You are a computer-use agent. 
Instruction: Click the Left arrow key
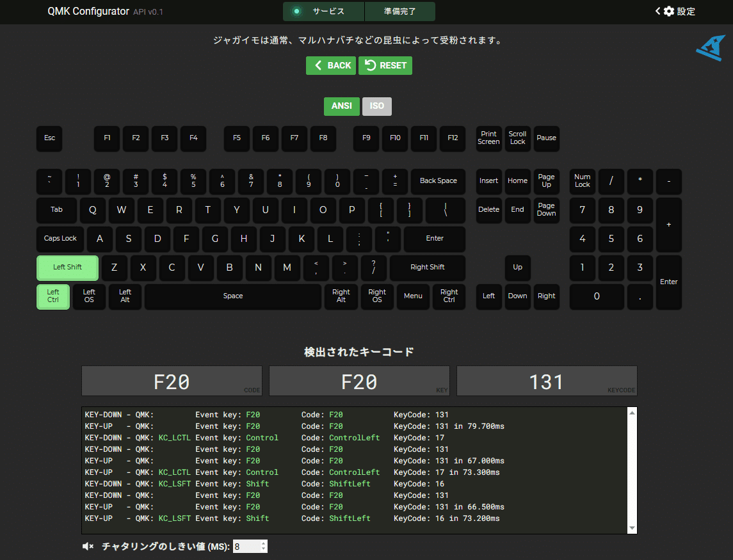pyautogui.click(x=488, y=296)
